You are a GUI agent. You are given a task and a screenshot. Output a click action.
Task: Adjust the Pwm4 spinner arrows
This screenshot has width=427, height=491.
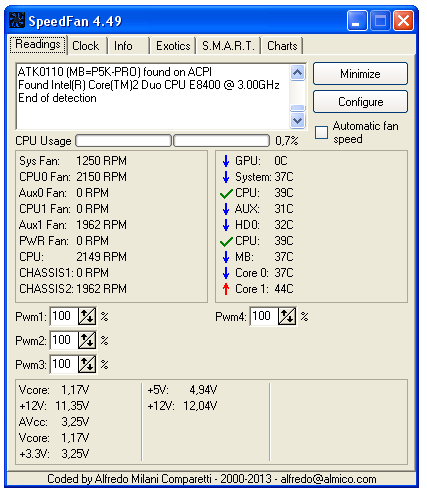(287, 316)
